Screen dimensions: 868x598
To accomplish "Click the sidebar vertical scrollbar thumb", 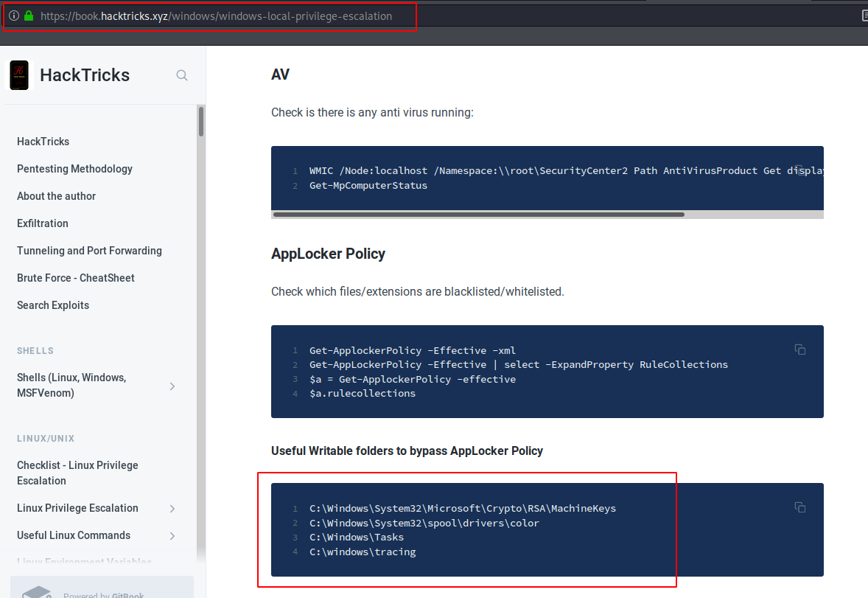I will tap(201, 122).
